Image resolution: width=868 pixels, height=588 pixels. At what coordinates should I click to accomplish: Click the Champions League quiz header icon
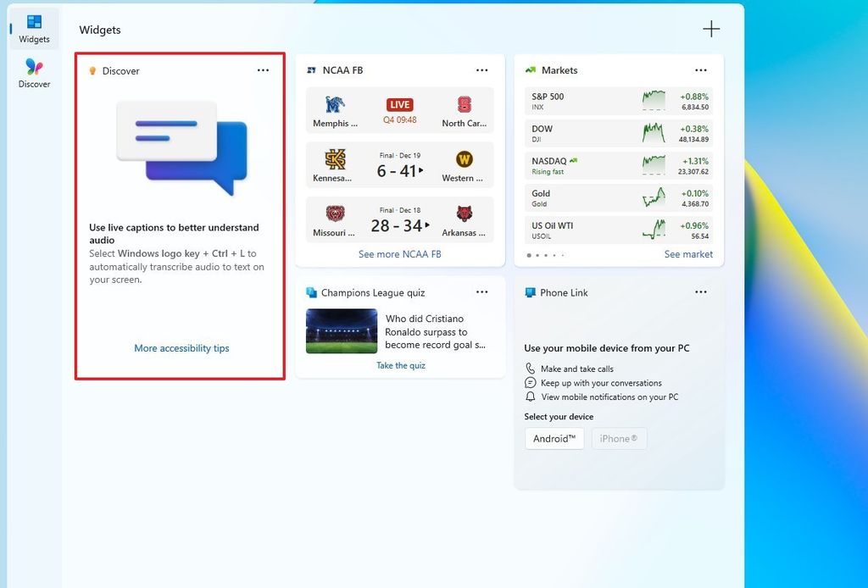312,292
